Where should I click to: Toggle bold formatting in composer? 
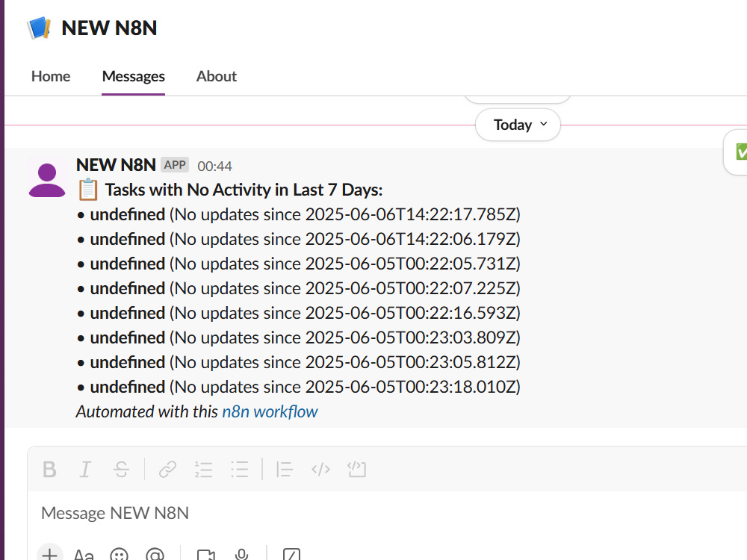49,470
